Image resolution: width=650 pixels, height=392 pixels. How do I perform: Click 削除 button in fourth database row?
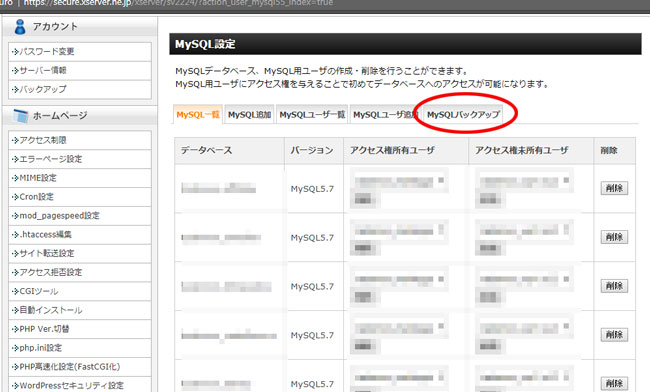[614, 335]
